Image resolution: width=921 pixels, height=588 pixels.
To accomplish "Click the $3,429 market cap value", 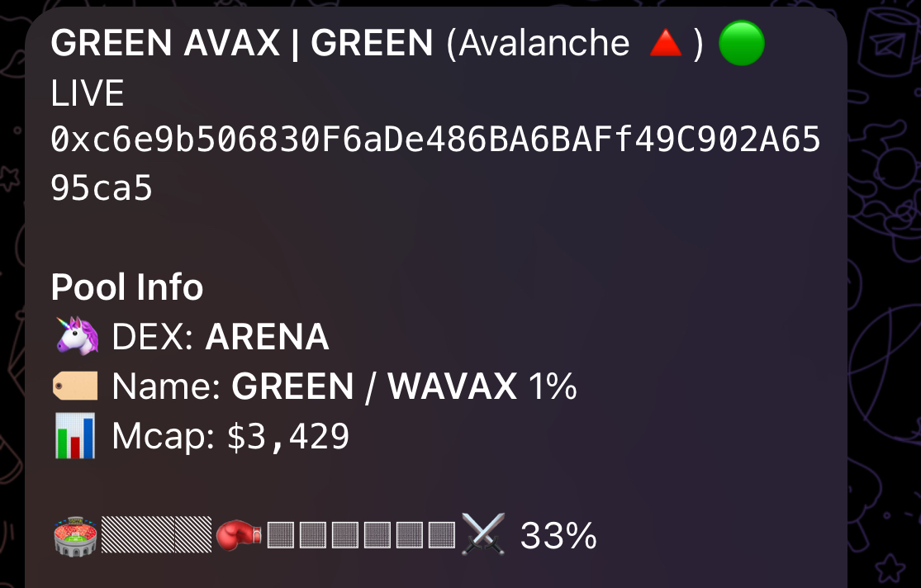I will point(288,436).
